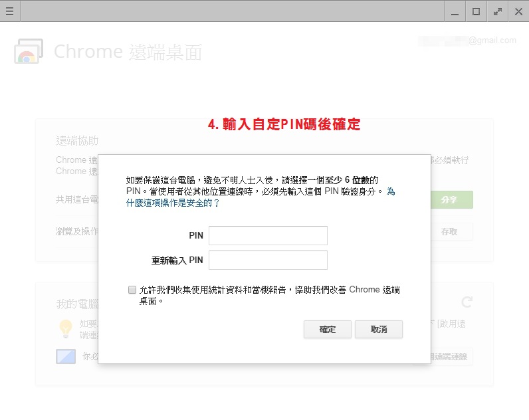Click the green 分享 share button
Screen dimensions: 529x420
[x=451, y=200]
